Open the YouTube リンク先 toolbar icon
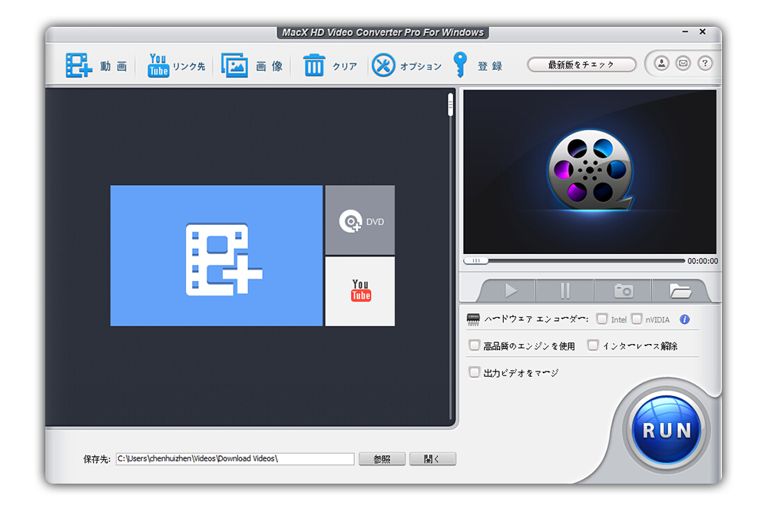The height and width of the screenshot is (532, 768). tap(158, 65)
